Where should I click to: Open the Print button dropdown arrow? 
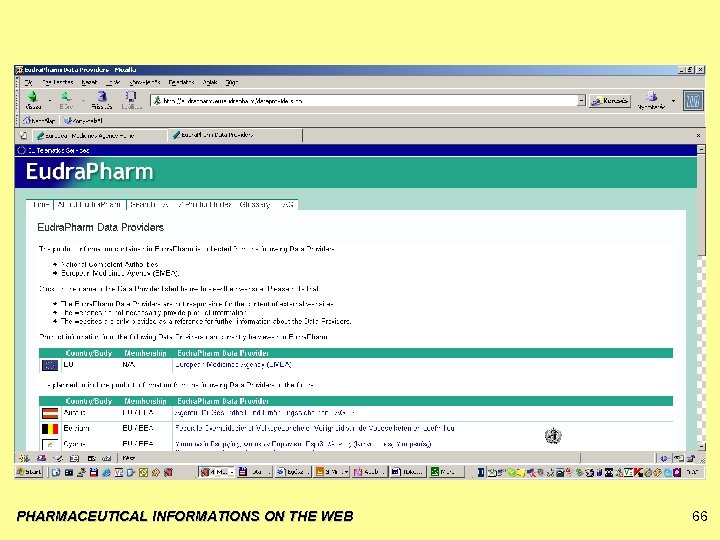click(x=673, y=101)
